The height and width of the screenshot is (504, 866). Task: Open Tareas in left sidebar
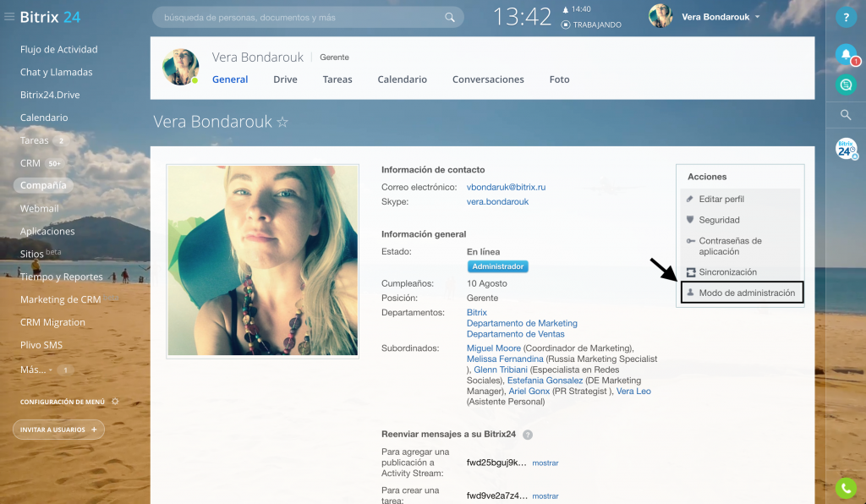tap(34, 140)
